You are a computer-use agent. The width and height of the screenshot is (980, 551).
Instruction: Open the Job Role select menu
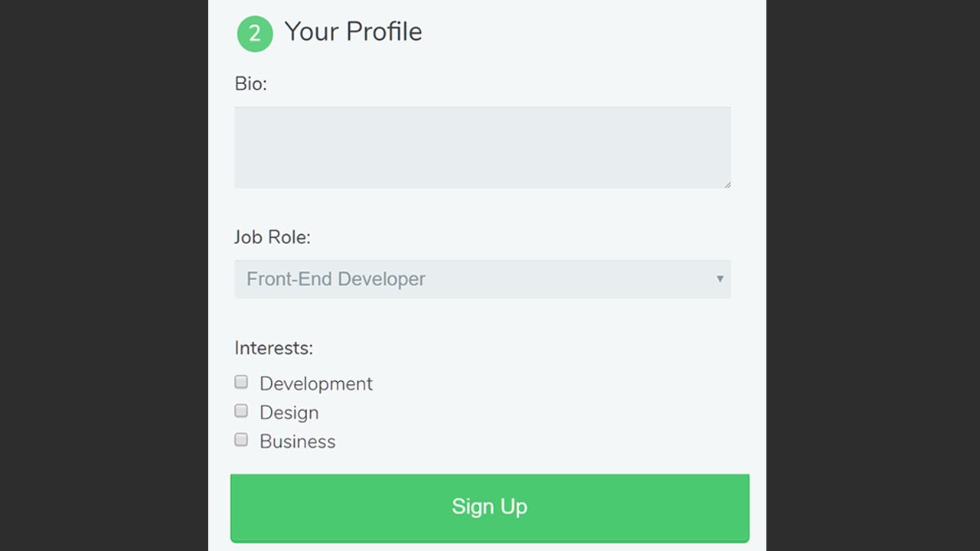[482, 279]
